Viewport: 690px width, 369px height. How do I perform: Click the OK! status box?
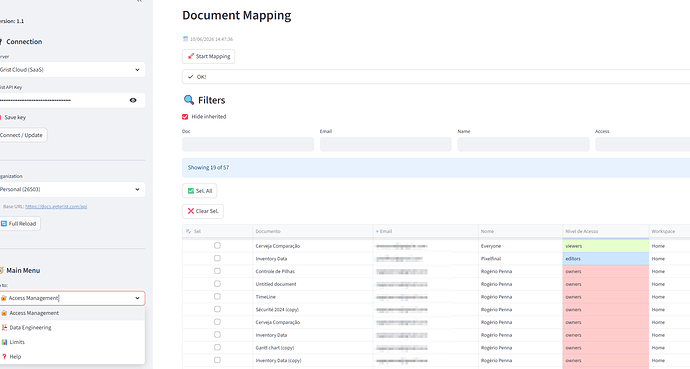coord(436,77)
